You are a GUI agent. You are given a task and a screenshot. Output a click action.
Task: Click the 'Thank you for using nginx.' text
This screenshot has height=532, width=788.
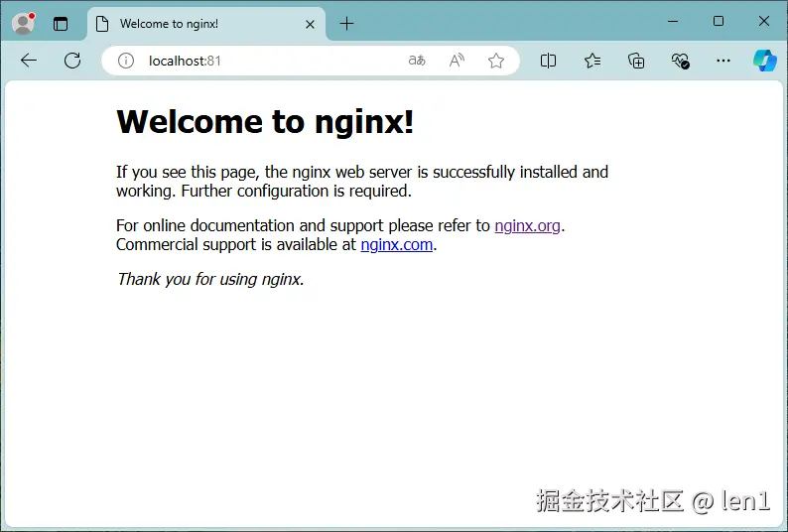[x=210, y=279]
